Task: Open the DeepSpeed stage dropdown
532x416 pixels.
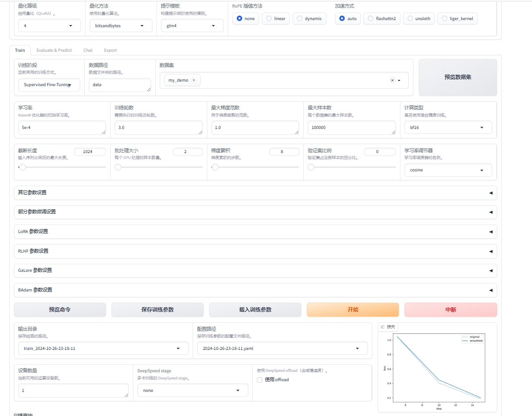Action: (x=193, y=391)
